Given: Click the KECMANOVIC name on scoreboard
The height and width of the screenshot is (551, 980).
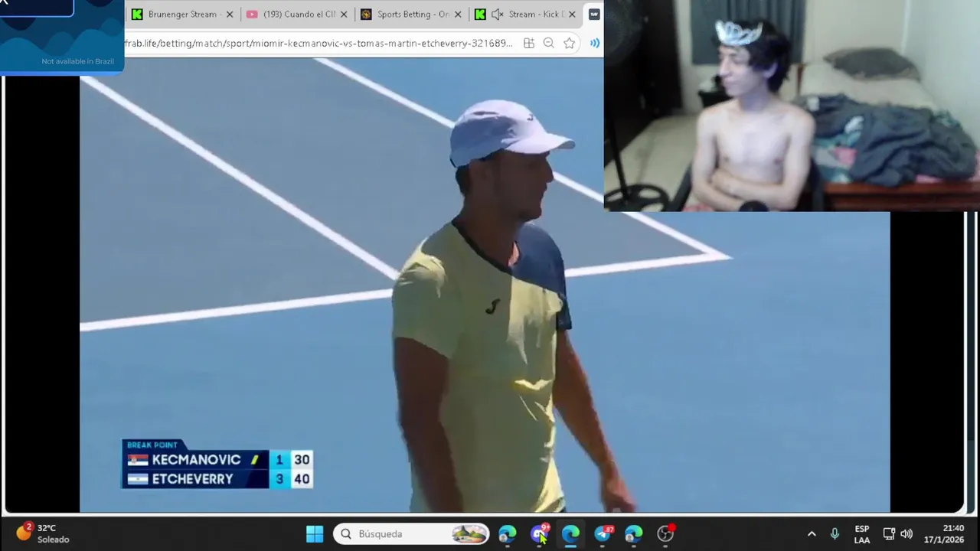Looking at the screenshot, I should point(196,460).
